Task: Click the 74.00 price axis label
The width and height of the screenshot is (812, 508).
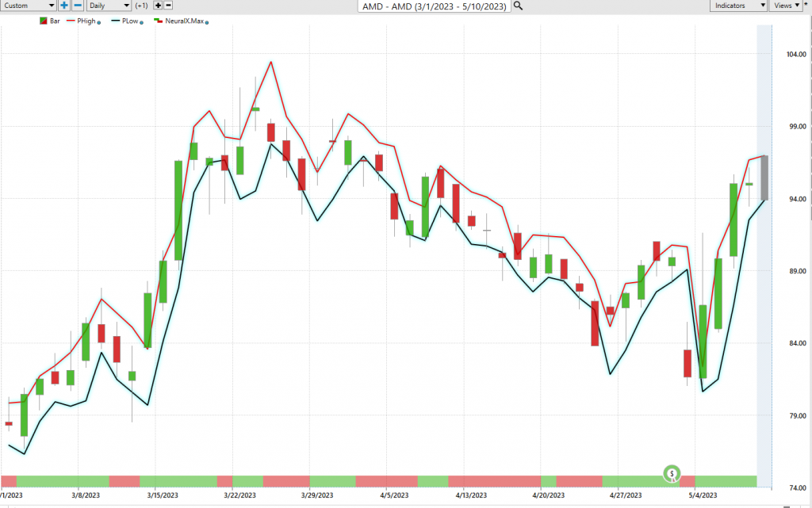Action: coord(796,488)
